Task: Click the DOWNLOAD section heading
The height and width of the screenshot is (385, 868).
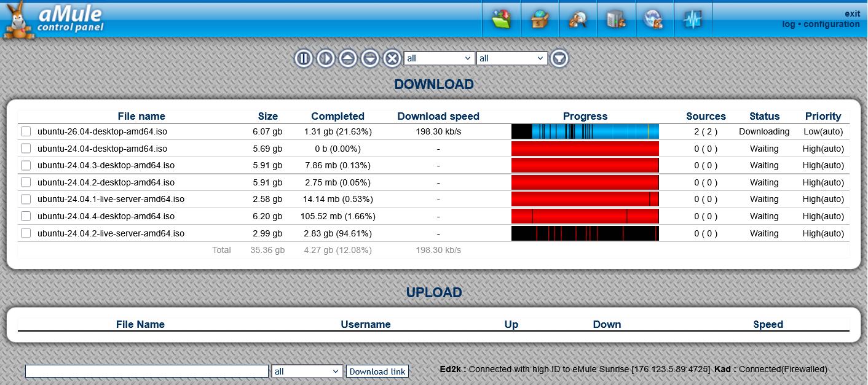Action: pos(434,85)
